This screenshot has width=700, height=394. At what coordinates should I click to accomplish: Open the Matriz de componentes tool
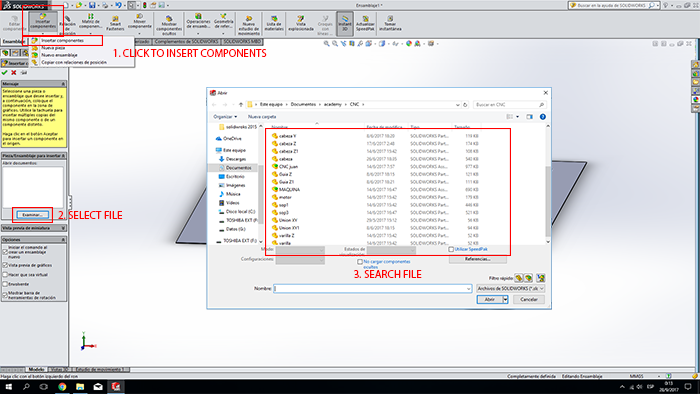(91, 22)
